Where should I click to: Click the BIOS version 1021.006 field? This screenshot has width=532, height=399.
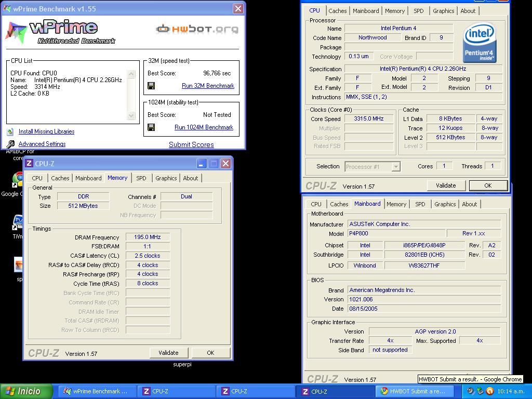pyautogui.click(x=424, y=300)
